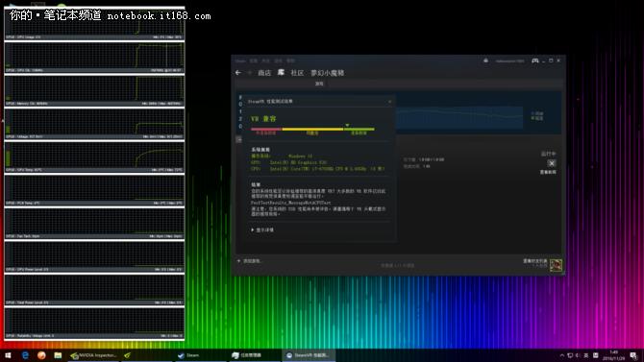644x362 pixels.
Task: Click the X stop button under 运行中
Action: (552, 163)
